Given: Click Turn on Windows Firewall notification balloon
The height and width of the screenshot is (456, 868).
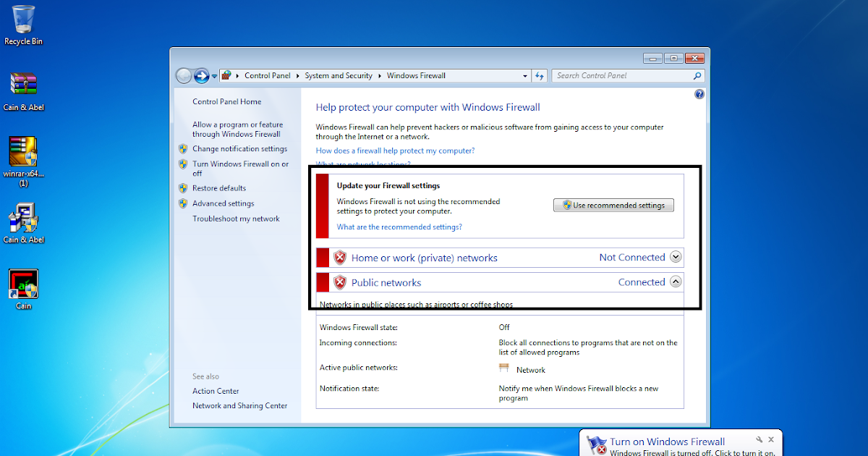Looking at the screenshot, I should pos(680,443).
